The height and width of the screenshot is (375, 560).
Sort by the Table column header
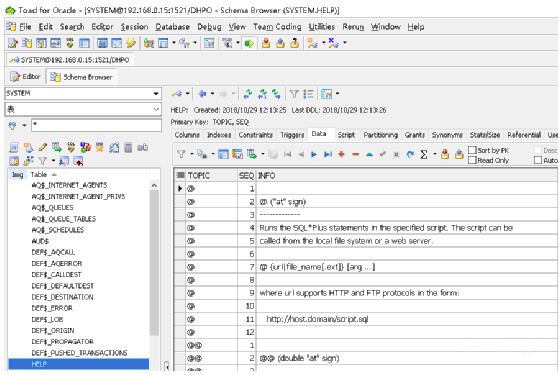[x=87, y=175]
